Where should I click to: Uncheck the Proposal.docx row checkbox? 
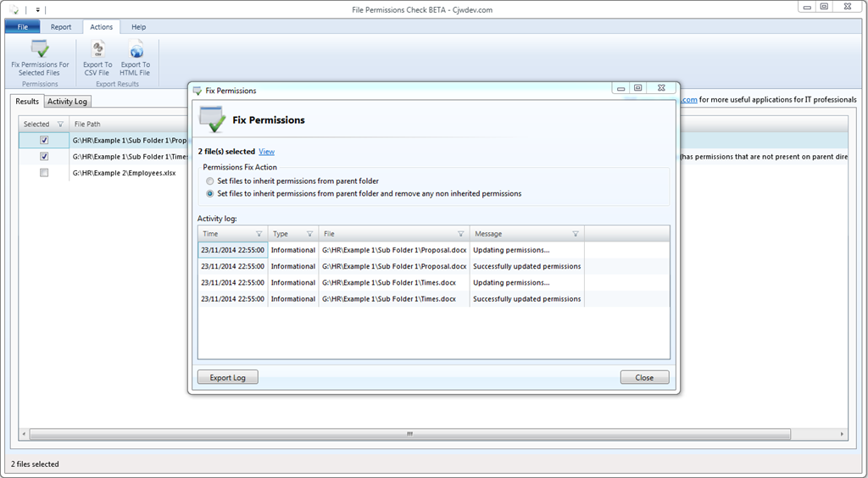pos(44,140)
